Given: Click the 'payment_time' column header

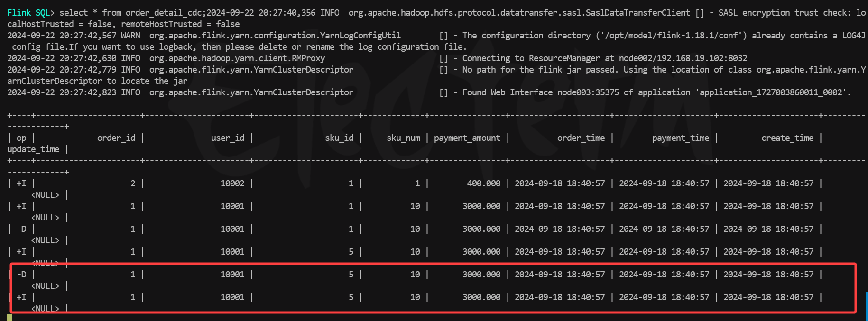Looking at the screenshot, I should pos(681,138).
